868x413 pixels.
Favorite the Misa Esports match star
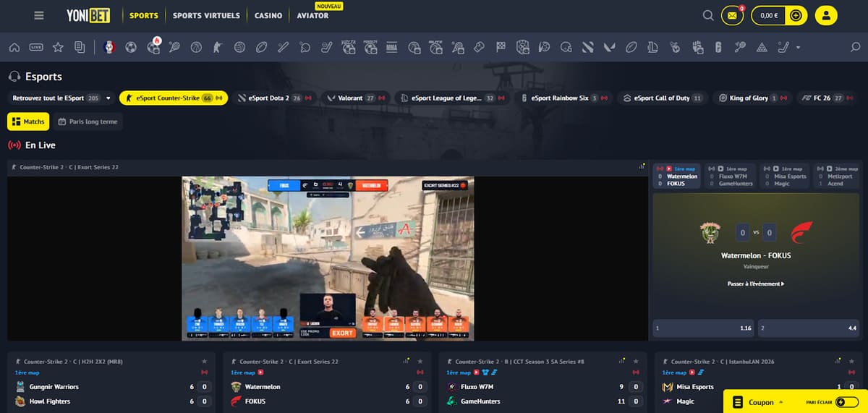[851, 361]
